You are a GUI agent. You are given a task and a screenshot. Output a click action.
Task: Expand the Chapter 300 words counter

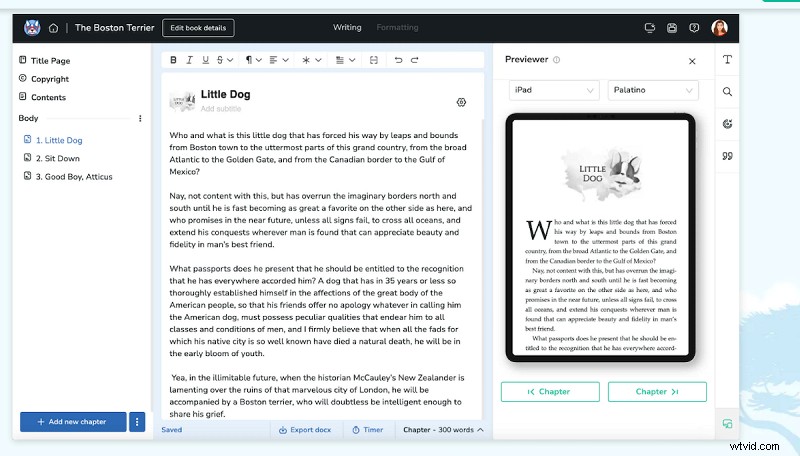click(443, 430)
